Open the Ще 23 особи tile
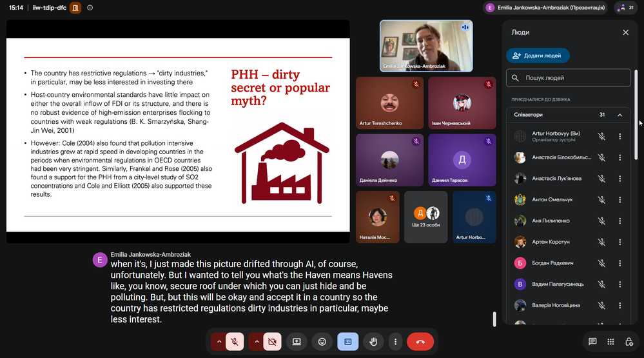 426,217
